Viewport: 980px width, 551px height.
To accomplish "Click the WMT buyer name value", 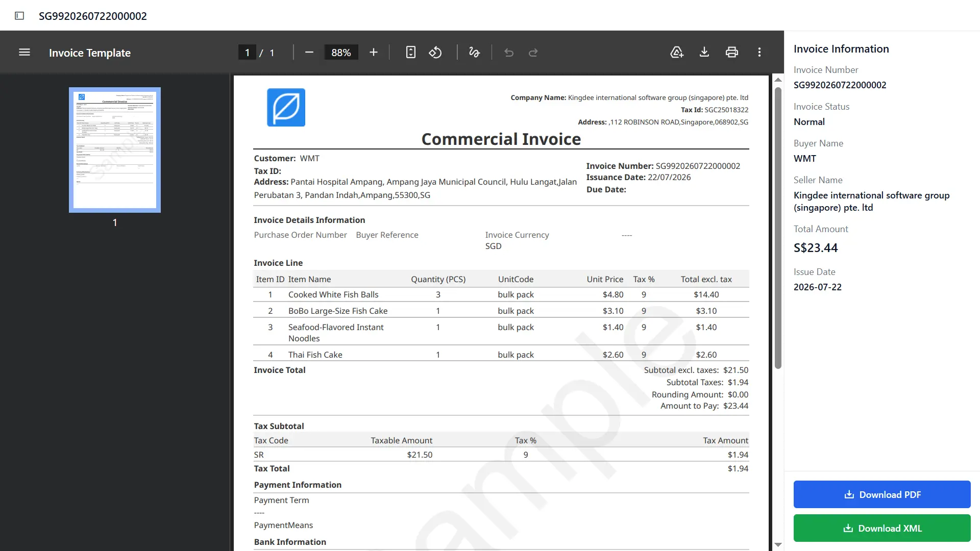I will pyautogui.click(x=805, y=159).
